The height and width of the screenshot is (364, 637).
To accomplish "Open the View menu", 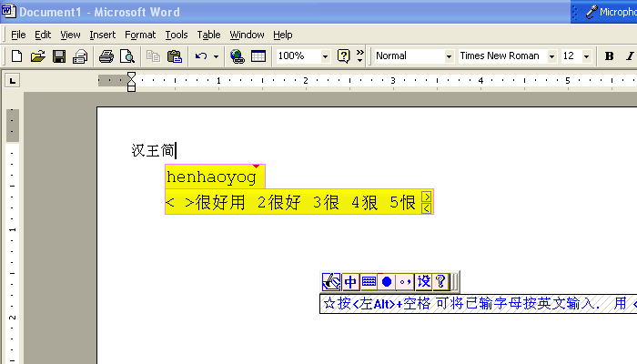I will [x=70, y=35].
